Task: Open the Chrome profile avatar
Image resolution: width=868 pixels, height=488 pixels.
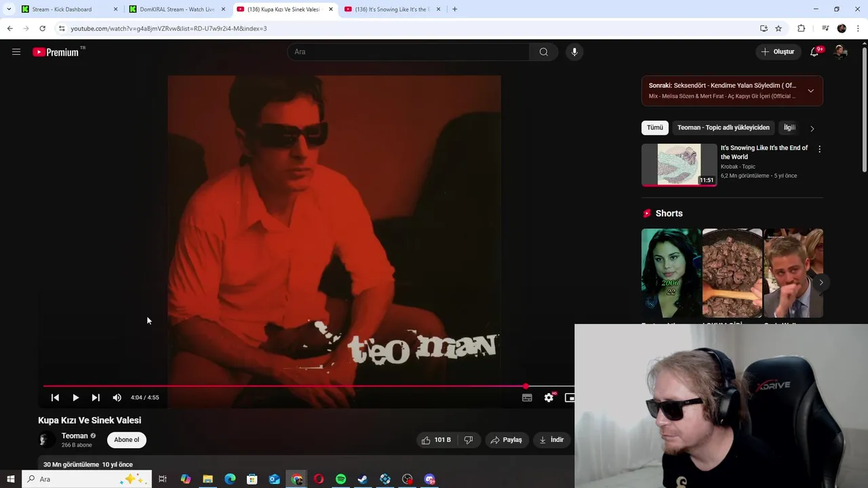Action: tap(842, 28)
